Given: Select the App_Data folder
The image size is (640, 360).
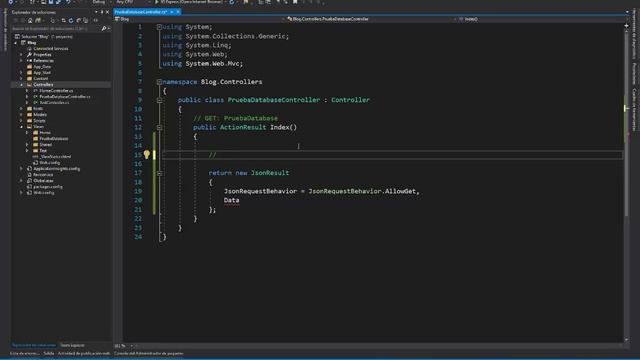Looking at the screenshot, I should point(42,67).
